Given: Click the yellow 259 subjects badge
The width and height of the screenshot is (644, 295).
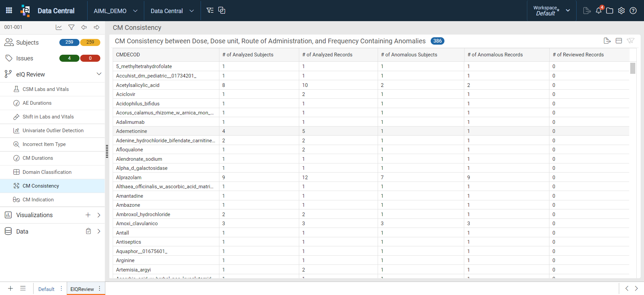Looking at the screenshot, I should tap(90, 42).
